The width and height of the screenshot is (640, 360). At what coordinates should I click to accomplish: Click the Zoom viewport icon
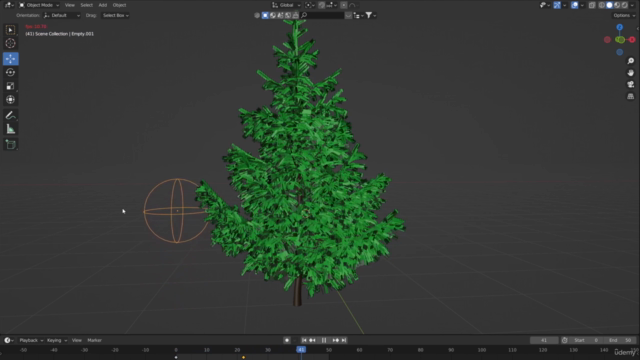pyautogui.click(x=631, y=61)
